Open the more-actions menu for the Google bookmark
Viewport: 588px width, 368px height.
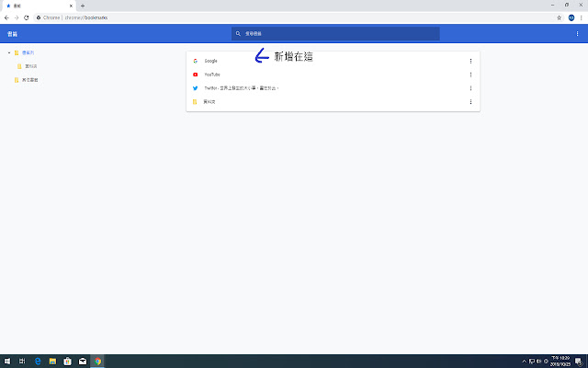coord(470,61)
